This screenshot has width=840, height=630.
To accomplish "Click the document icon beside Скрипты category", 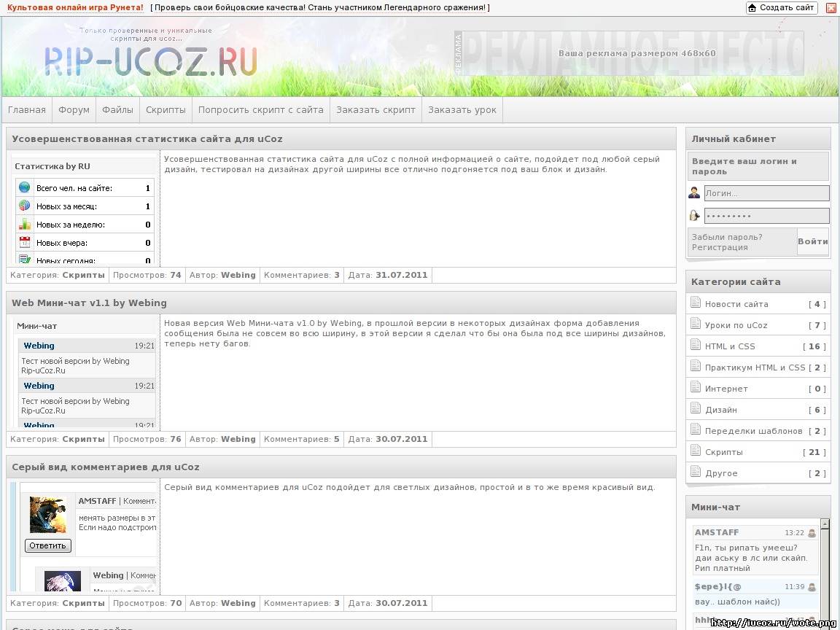I will point(696,451).
